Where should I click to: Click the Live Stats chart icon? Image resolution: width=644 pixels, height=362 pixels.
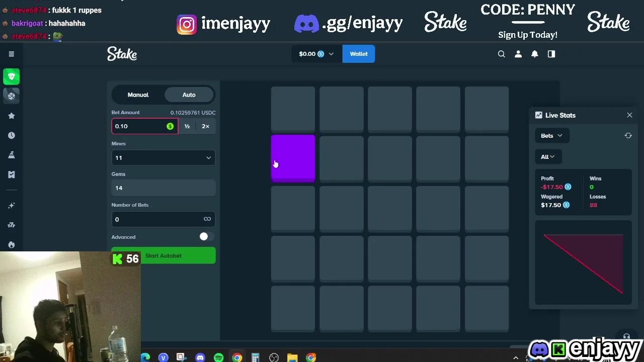[538, 115]
